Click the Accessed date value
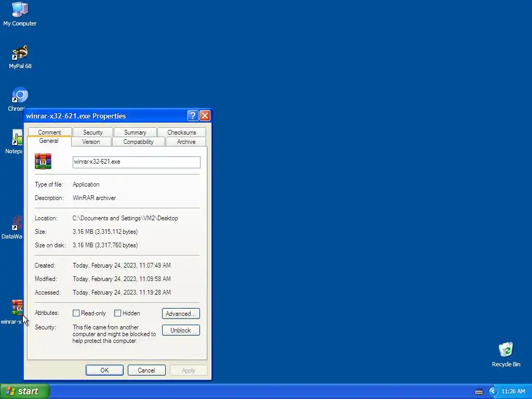The image size is (532, 399). [122, 292]
